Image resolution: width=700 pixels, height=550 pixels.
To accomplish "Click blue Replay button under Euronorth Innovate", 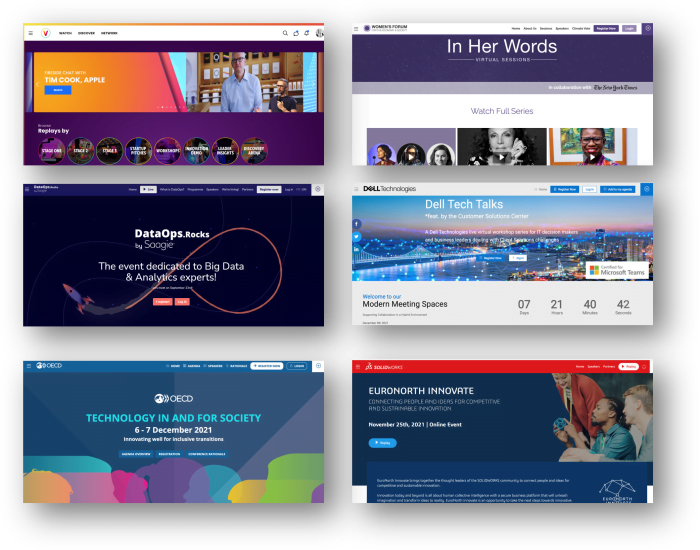I will pos(383,443).
